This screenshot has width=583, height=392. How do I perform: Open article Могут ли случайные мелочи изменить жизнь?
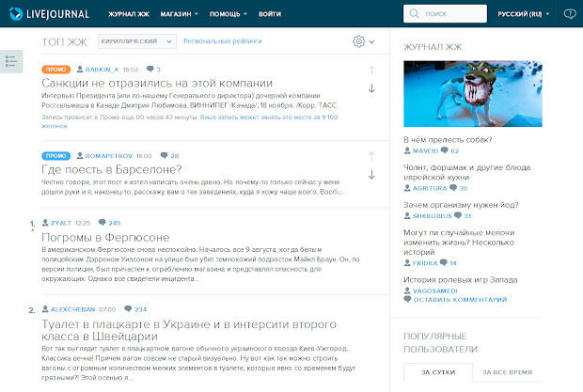(x=459, y=243)
